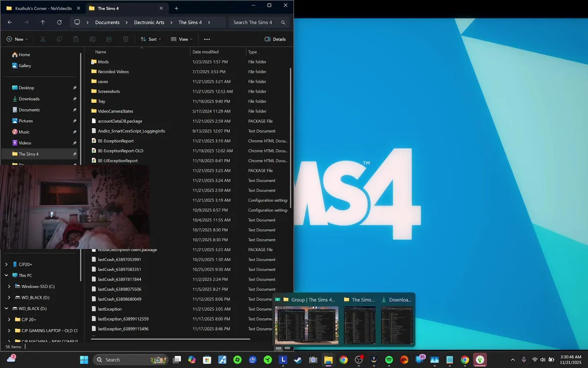Click the search magnifier icon in Explorer

point(283,22)
